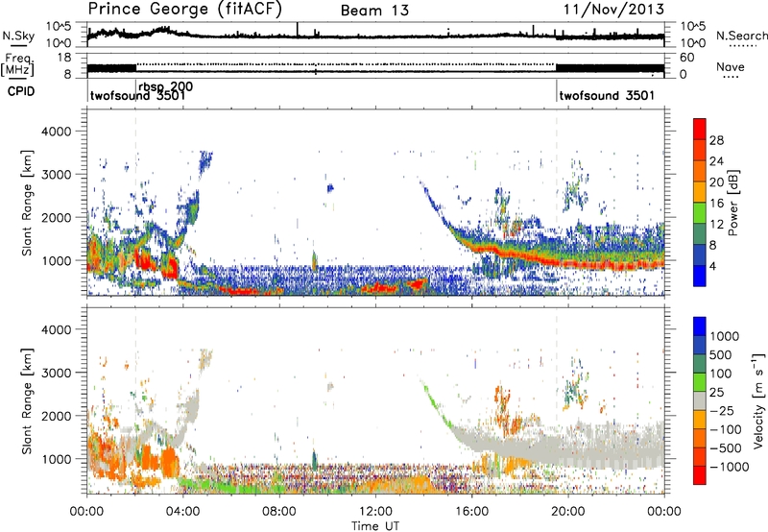This screenshot has height=532, width=768.
Task: Click the plot title 'Prince George (fitACF)'
Action: point(185,9)
